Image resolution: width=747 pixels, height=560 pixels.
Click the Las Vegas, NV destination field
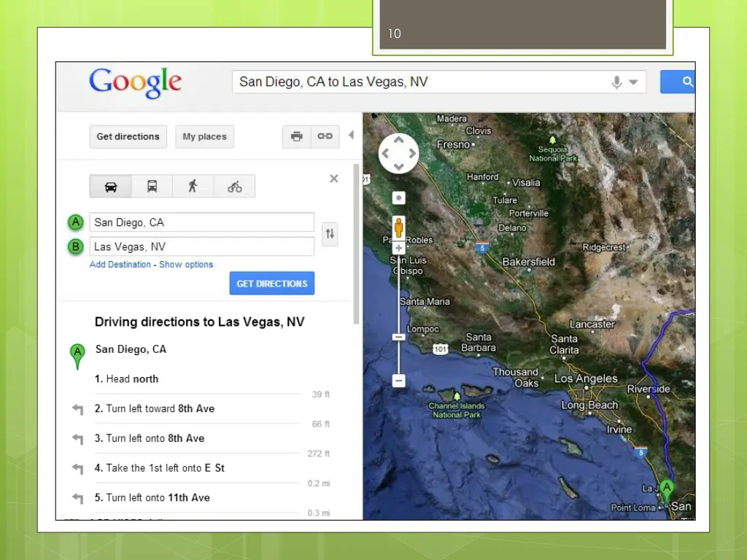(x=202, y=246)
